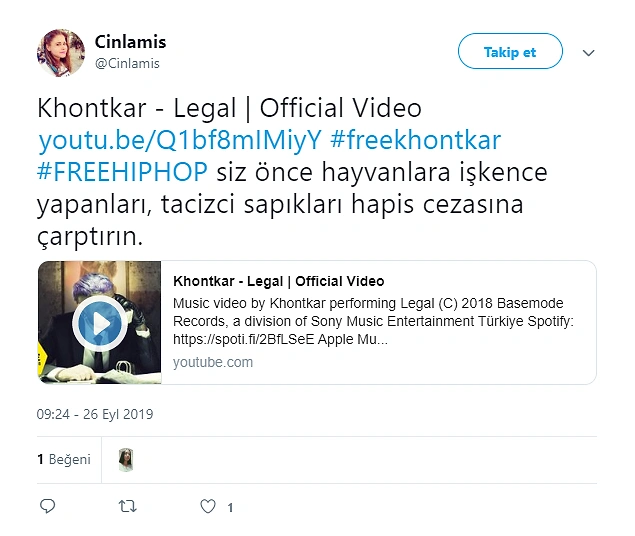
Task: Click the reply speech bubble icon
Action: (47, 506)
